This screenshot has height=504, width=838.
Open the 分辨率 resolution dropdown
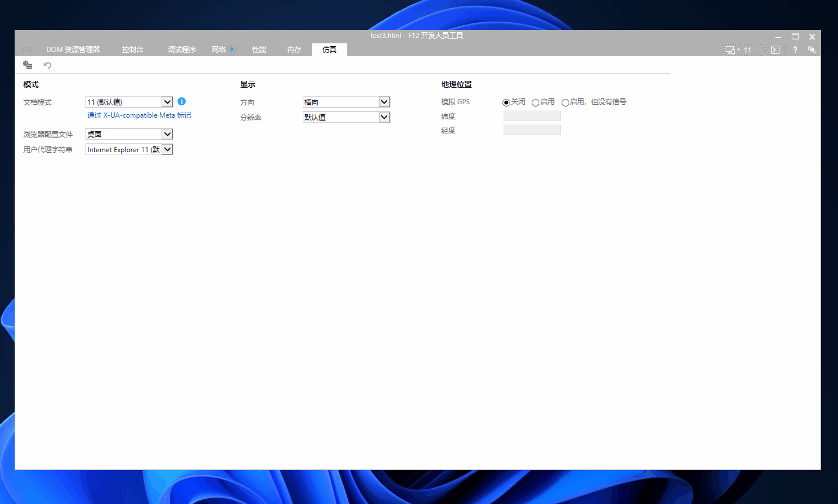[x=384, y=117]
